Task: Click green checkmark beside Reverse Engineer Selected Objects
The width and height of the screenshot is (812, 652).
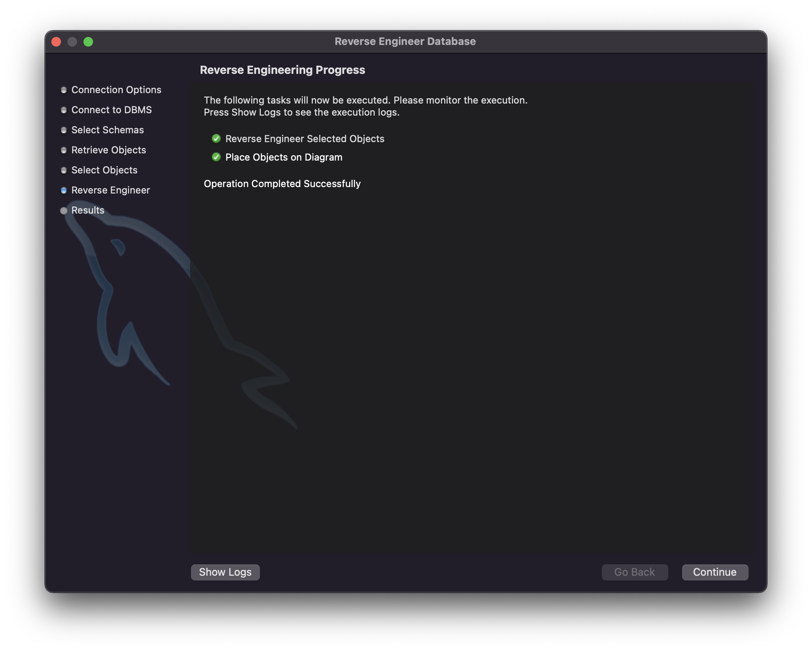Action: point(216,139)
